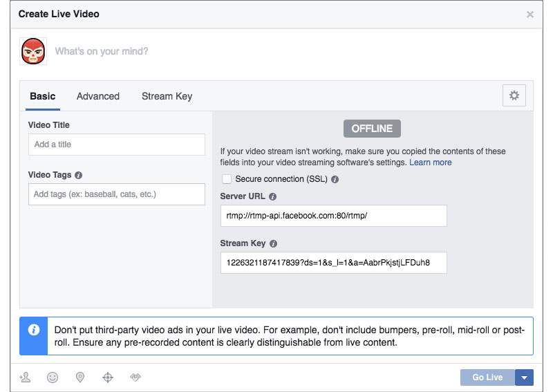Image resolution: width=553 pixels, height=392 pixels.
Task: Click the crosshair targeting icon
Action: pos(107,377)
